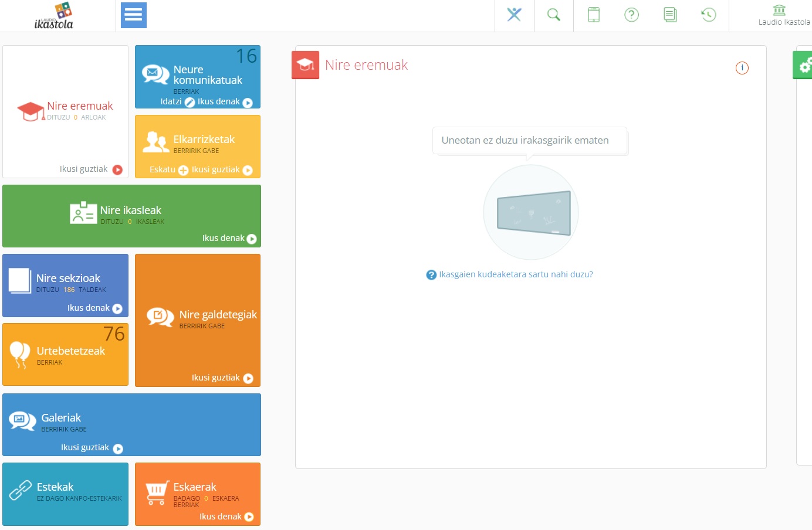This screenshot has width=812, height=530.
Task: Click the search magnifier icon
Action: point(553,15)
